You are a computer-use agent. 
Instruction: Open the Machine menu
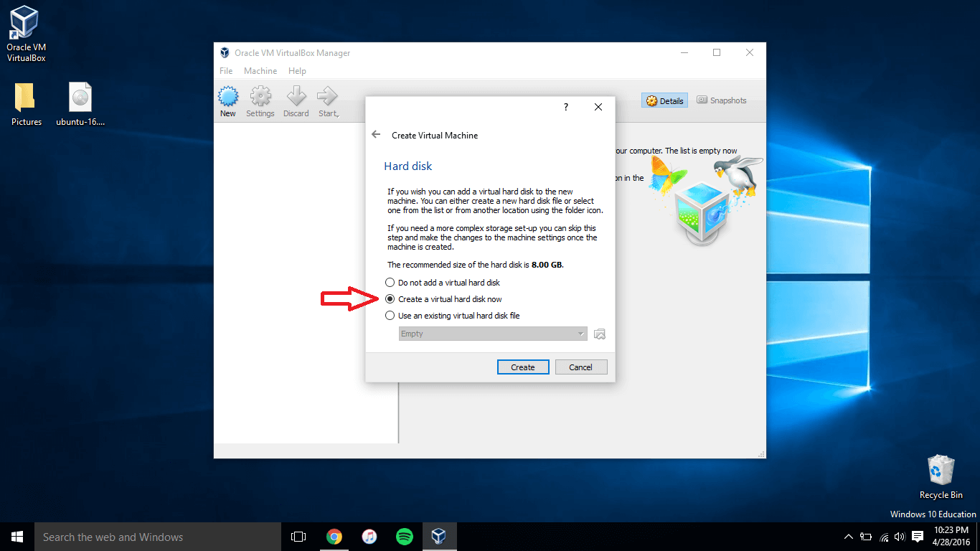(x=260, y=71)
